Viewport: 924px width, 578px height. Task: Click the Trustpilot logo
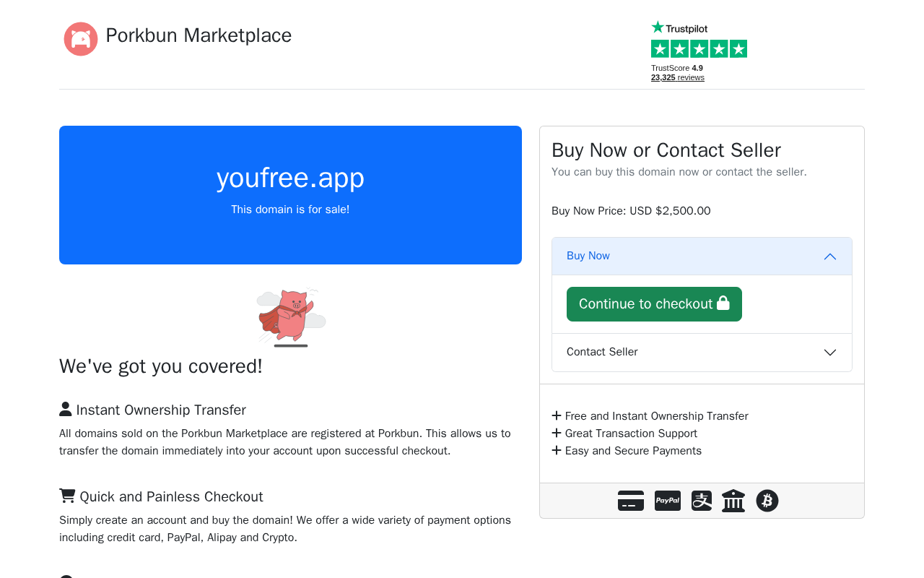tap(679, 28)
